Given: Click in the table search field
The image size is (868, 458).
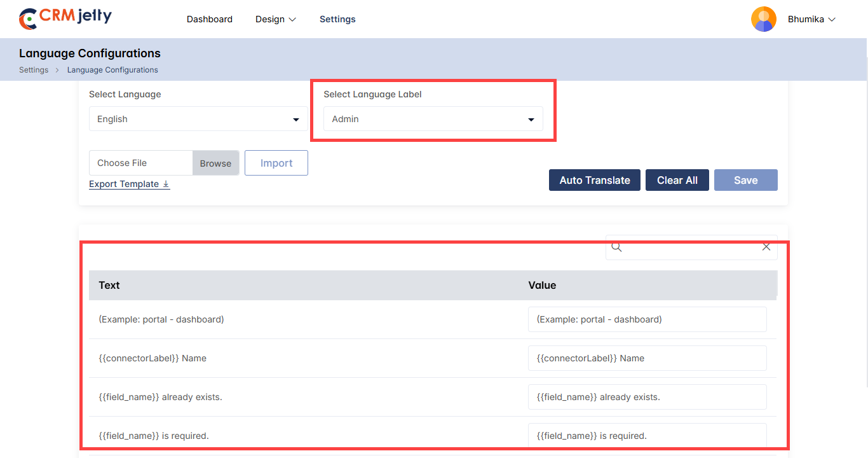Looking at the screenshot, I should (x=691, y=247).
